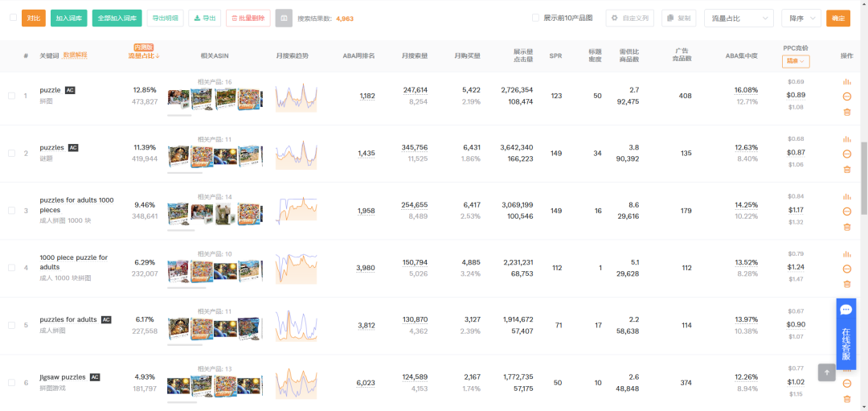868x411 pixels.
Task: Click keyword puzzles for adults 1000 pieces
Action: [77, 206]
